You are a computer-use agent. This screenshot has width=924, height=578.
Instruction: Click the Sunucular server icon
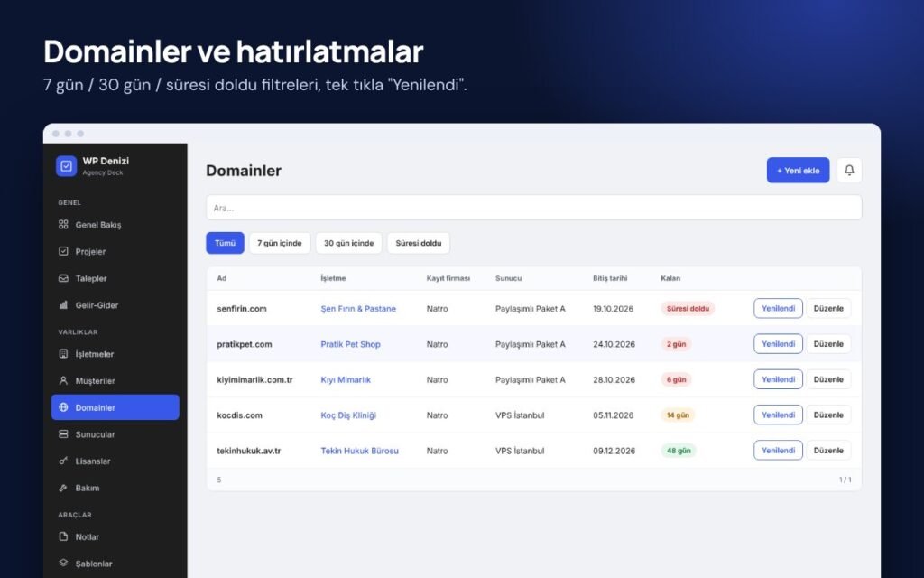64,434
